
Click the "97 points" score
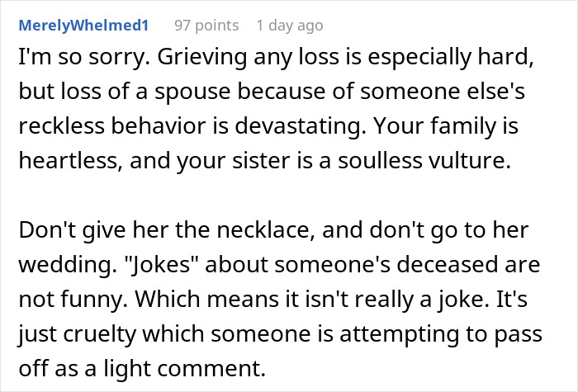205,26
